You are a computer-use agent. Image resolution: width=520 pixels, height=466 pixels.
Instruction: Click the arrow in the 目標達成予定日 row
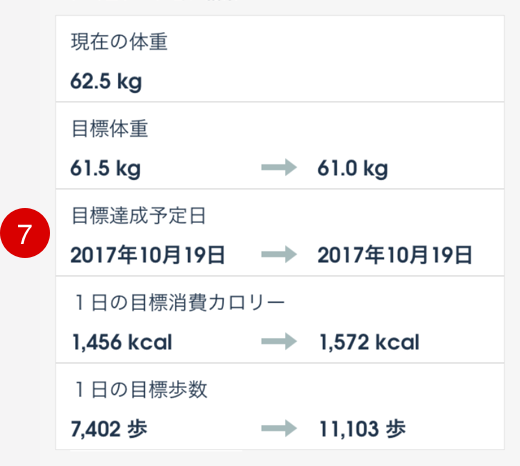(279, 255)
